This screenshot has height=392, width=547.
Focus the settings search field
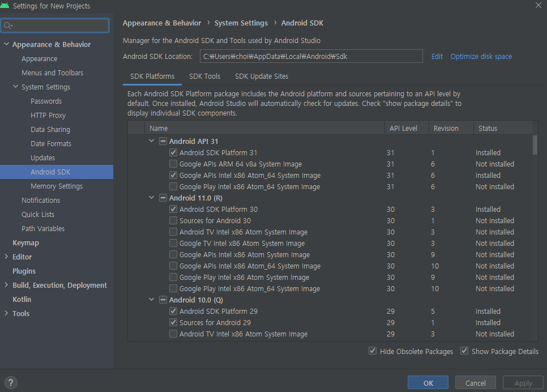coord(55,25)
